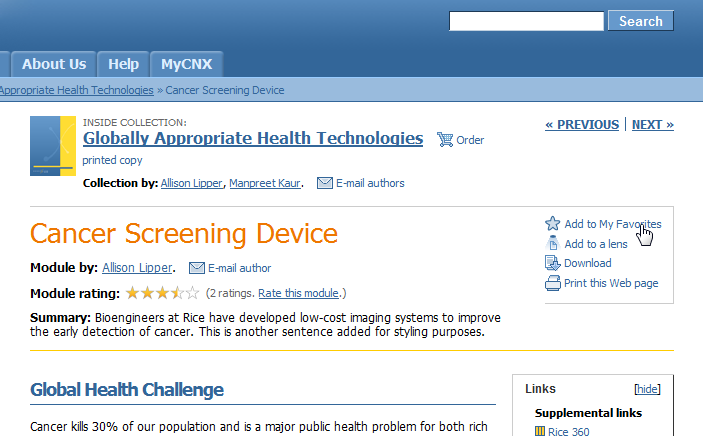The image size is (703, 436).
Task: Go to the PREVIOUS module
Action: [x=582, y=124]
